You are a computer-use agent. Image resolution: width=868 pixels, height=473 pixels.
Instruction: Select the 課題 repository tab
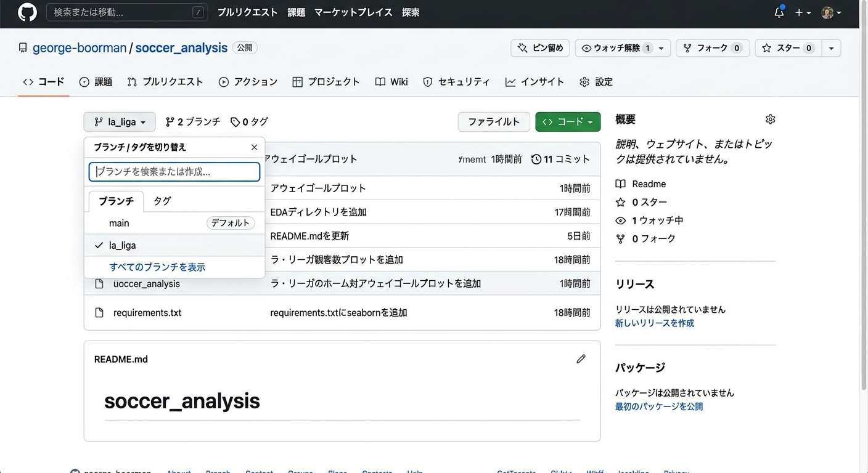pyautogui.click(x=96, y=82)
